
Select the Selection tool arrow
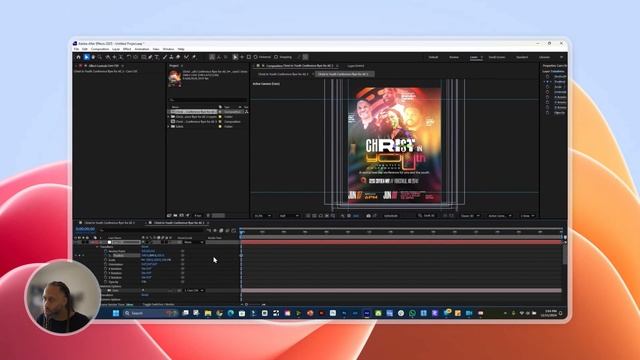[87, 57]
